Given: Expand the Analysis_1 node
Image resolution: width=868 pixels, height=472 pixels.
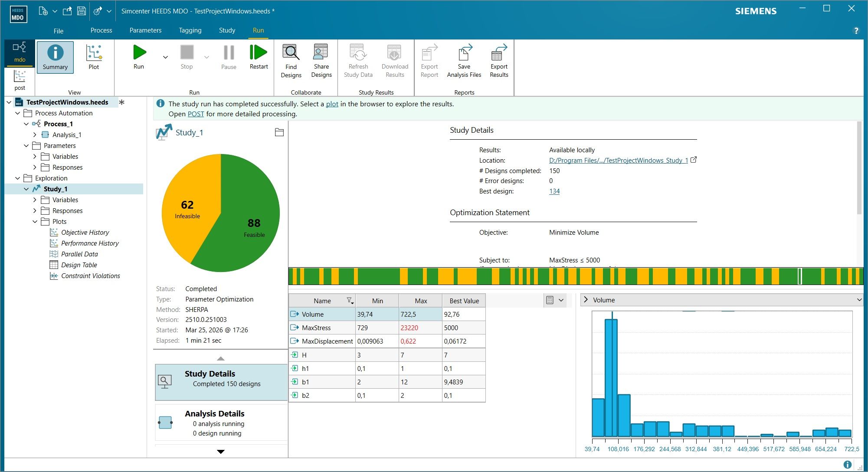Looking at the screenshot, I should tap(35, 135).
